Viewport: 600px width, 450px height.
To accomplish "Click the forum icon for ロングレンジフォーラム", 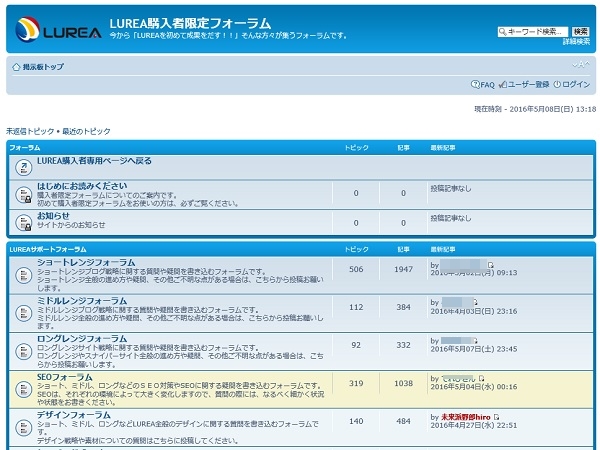I will click(23, 351).
